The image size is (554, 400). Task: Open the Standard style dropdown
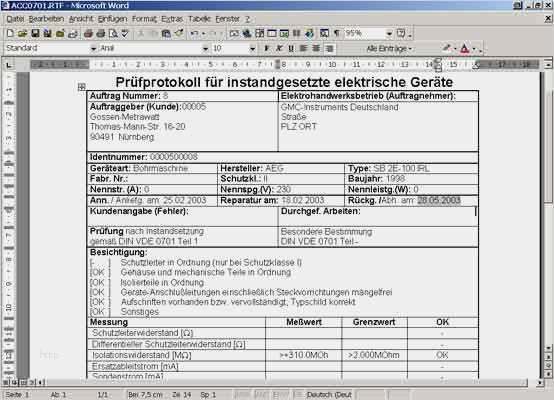tap(93, 48)
